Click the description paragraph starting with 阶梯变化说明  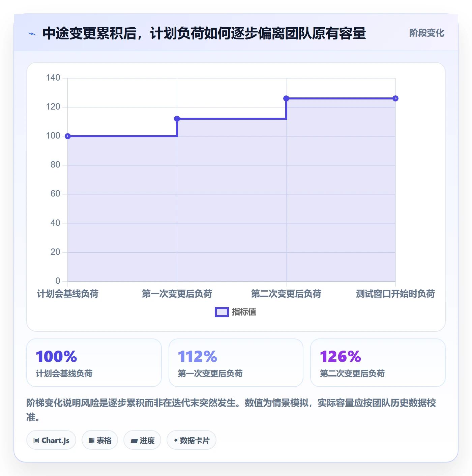[231, 410]
